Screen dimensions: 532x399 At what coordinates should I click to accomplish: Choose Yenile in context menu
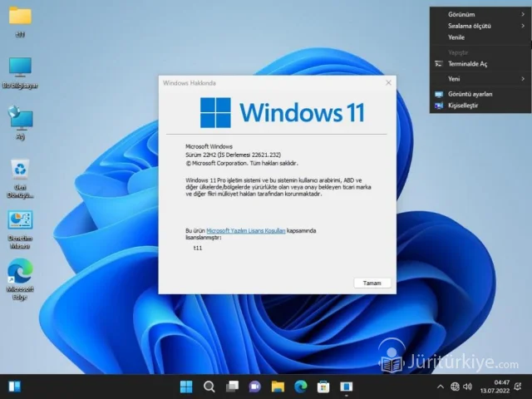[480, 37]
